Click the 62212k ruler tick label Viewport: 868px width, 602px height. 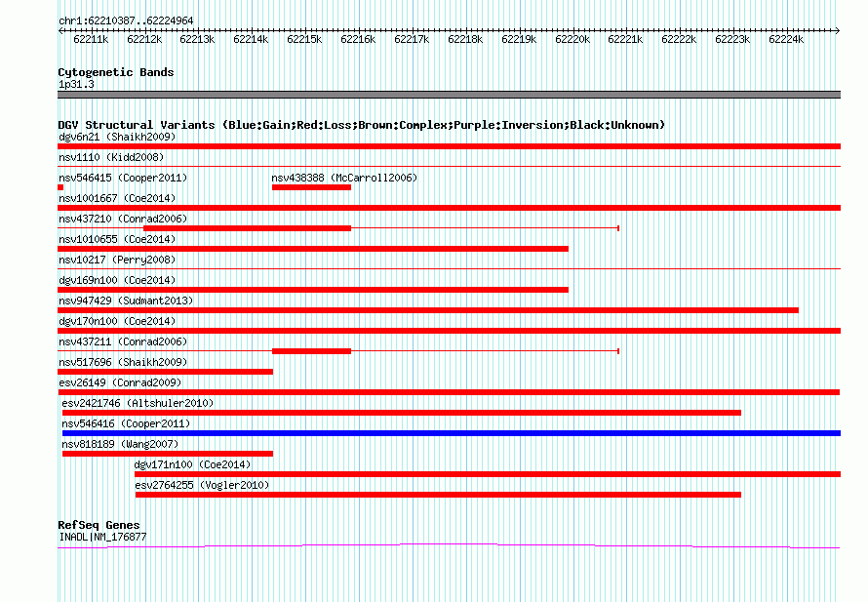pos(144,39)
